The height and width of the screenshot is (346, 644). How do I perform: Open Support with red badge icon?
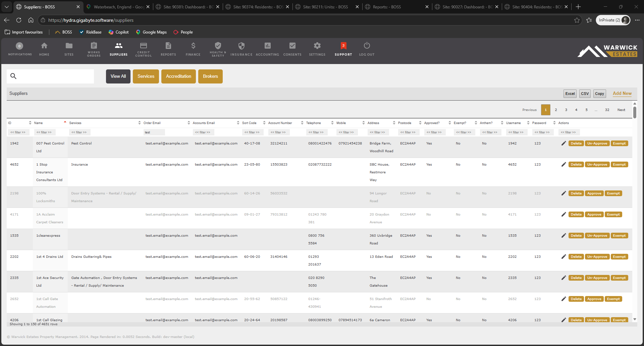click(343, 46)
